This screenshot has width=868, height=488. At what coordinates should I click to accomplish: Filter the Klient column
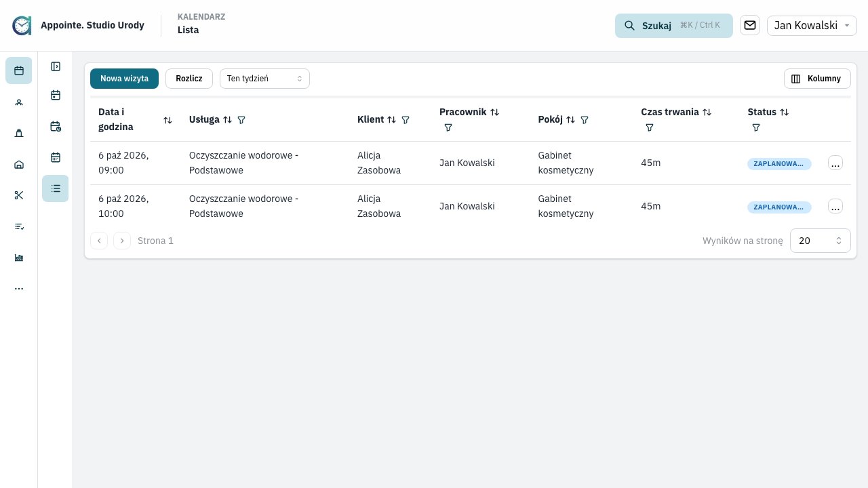click(406, 120)
